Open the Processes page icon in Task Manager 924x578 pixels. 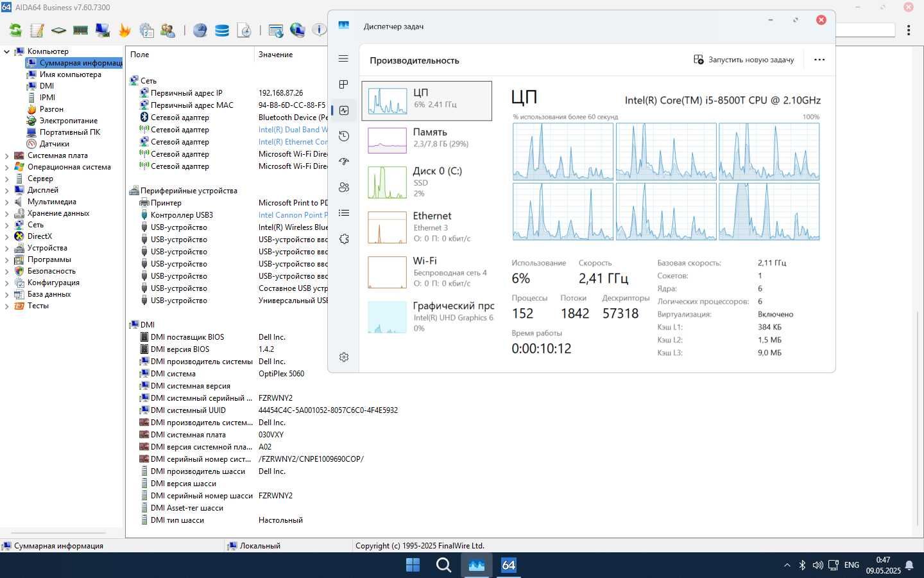(343, 84)
